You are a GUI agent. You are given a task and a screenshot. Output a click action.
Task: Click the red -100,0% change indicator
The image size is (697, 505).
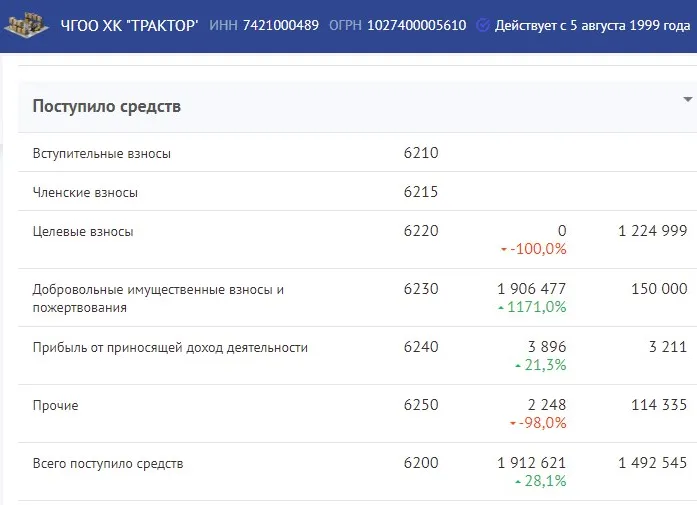533,249
